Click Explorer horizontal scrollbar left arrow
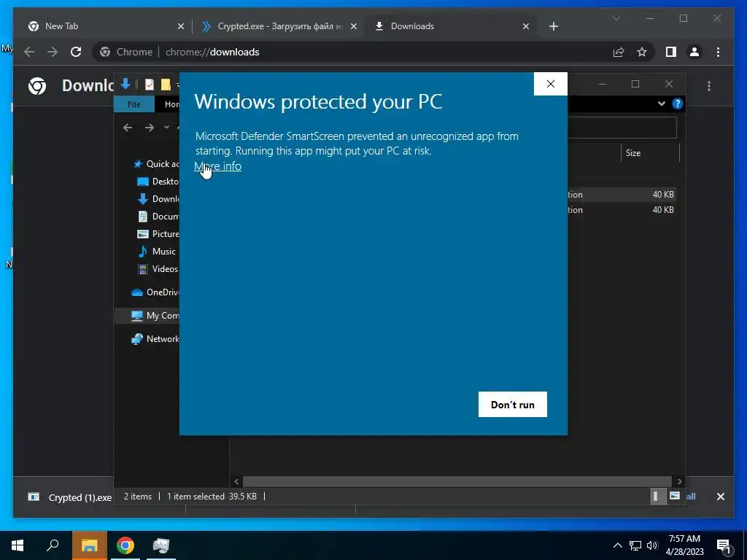 click(236, 481)
